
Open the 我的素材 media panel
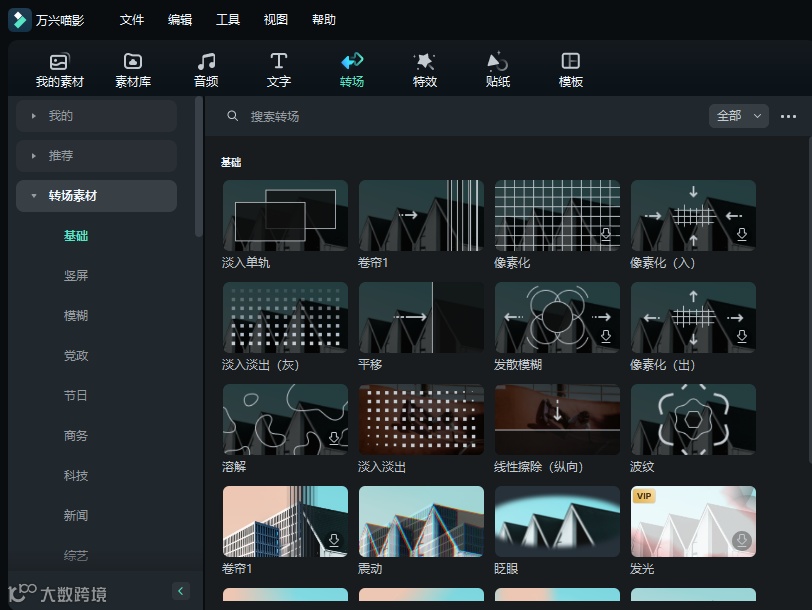coord(59,70)
